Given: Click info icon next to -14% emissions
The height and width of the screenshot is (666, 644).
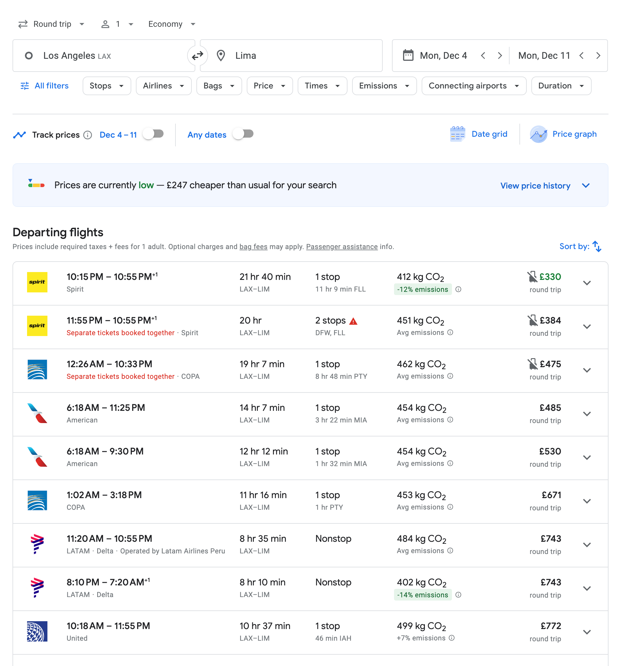Looking at the screenshot, I should 458,595.
